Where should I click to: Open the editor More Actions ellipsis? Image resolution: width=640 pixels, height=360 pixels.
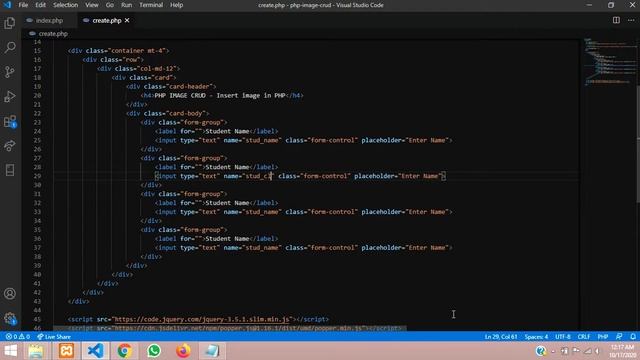(x=631, y=20)
